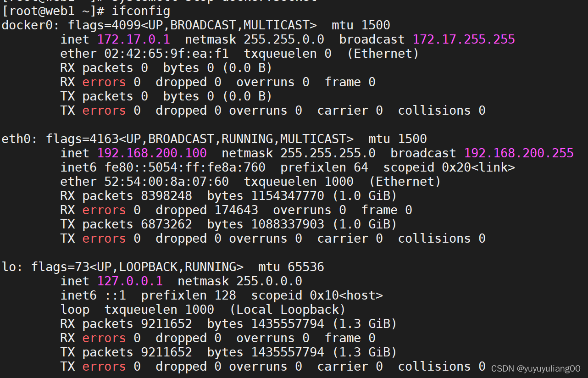Click lo mtu value 65536
This screenshot has height=378, width=588.
click(x=306, y=267)
